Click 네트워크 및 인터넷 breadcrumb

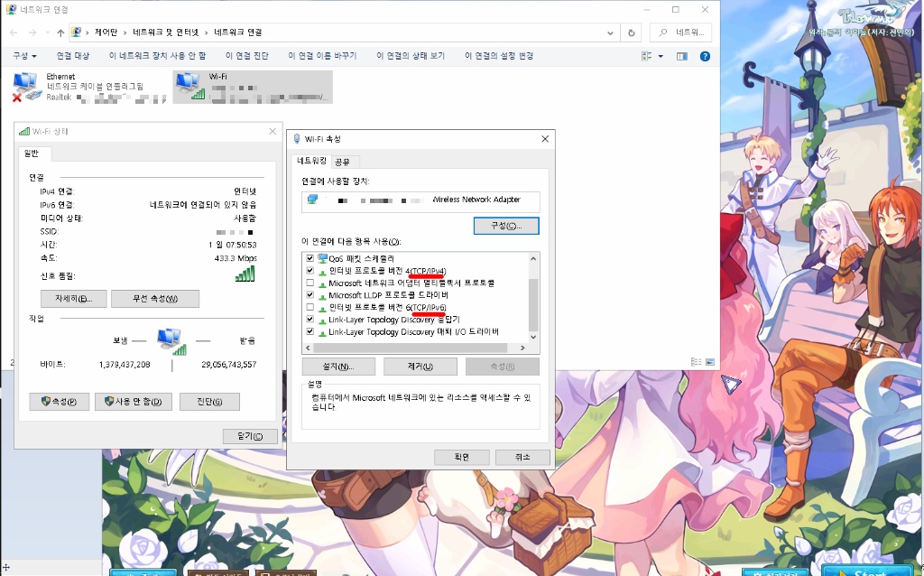[166, 33]
